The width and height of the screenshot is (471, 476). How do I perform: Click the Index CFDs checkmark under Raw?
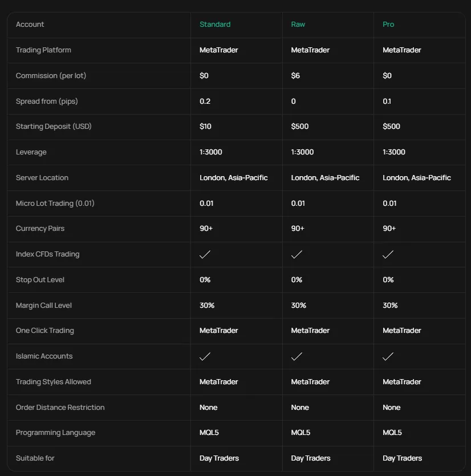point(297,254)
